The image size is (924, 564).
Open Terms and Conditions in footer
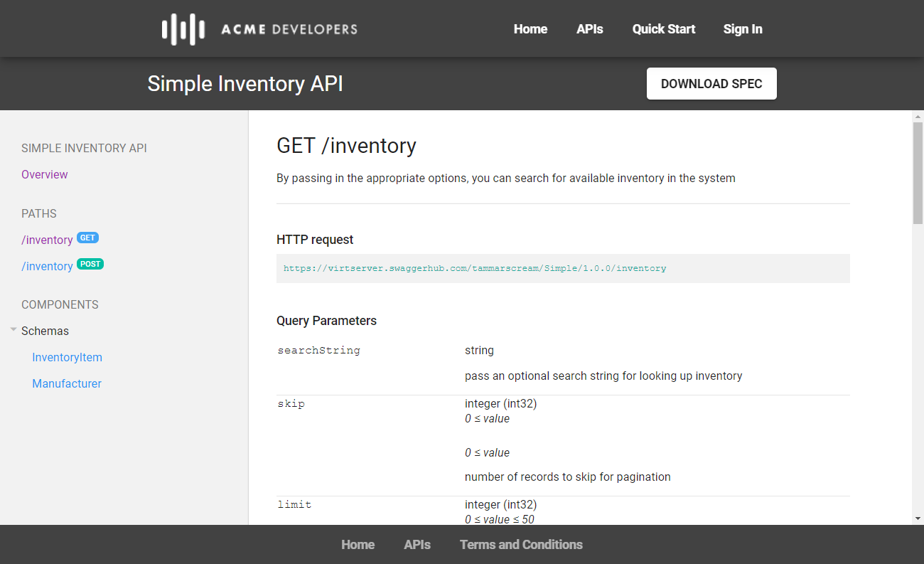[521, 545]
